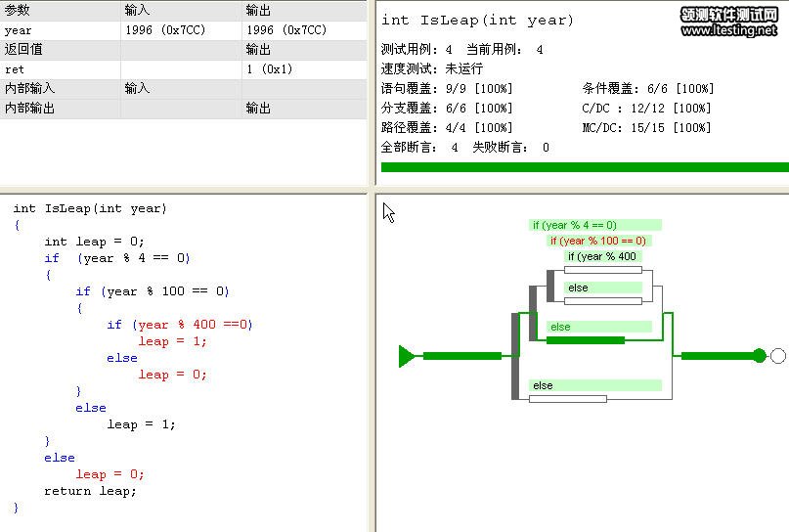Viewport: 789px width, 532px height.
Task: Click the 'int leap = 0;' code line
Action: [94, 242]
